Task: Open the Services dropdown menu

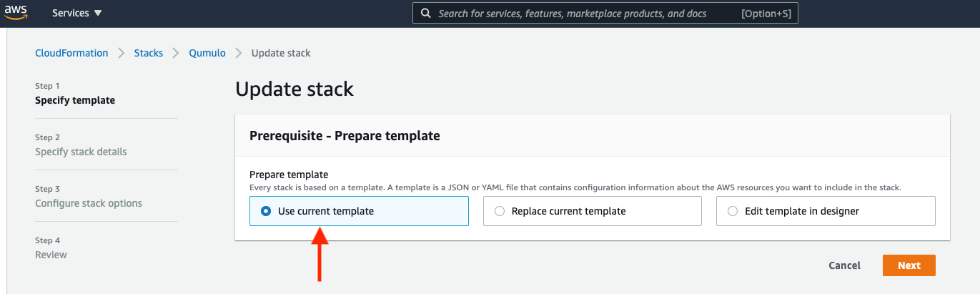Action: pos(77,13)
